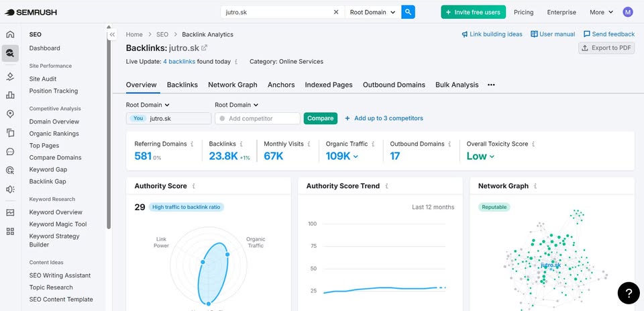Open the Enterprise link
The image size is (644, 311).
click(561, 12)
